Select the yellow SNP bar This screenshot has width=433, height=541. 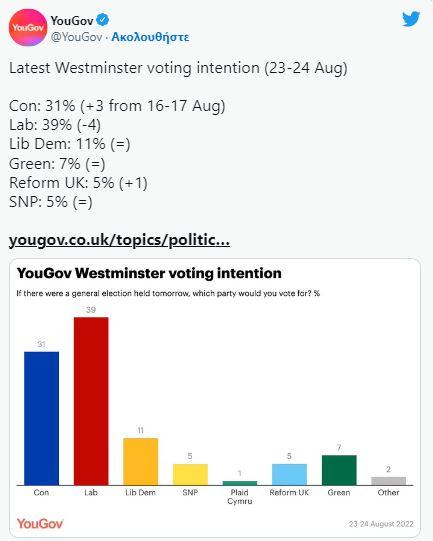pos(190,474)
